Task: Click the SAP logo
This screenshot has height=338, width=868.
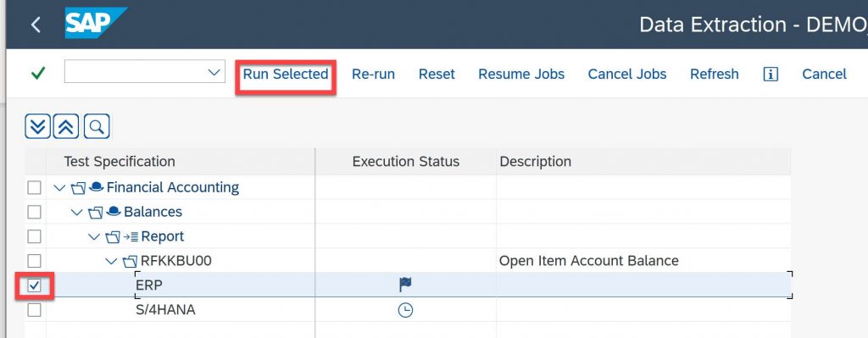Action: pos(95,23)
